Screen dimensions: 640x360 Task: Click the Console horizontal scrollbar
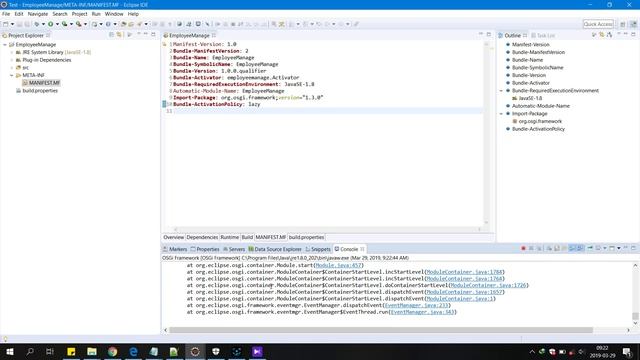tap(381, 330)
